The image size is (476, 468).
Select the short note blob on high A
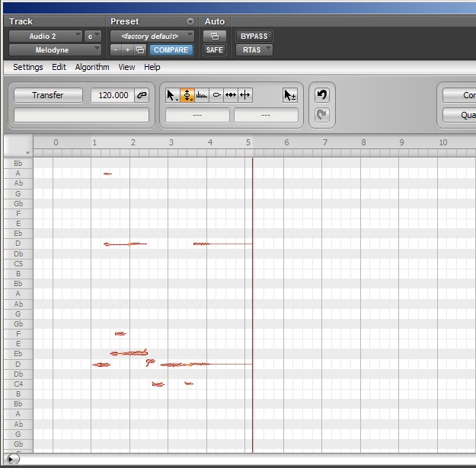click(x=107, y=174)
